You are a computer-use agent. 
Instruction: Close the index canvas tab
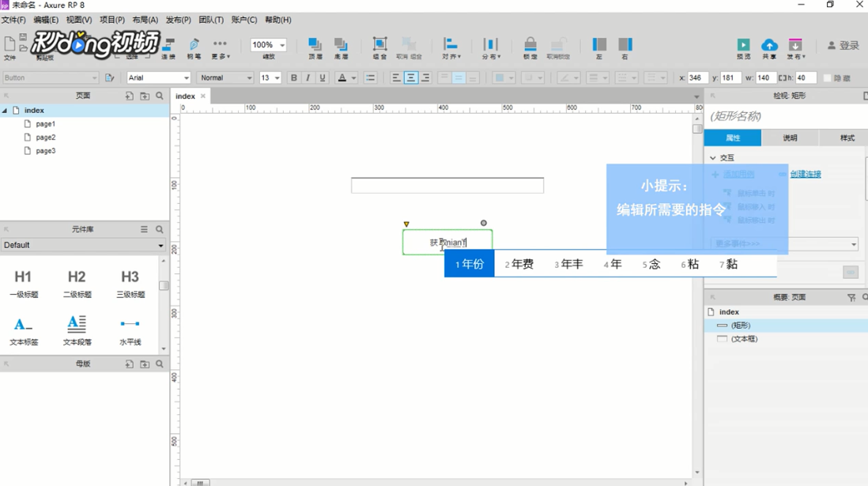point(203,96)
